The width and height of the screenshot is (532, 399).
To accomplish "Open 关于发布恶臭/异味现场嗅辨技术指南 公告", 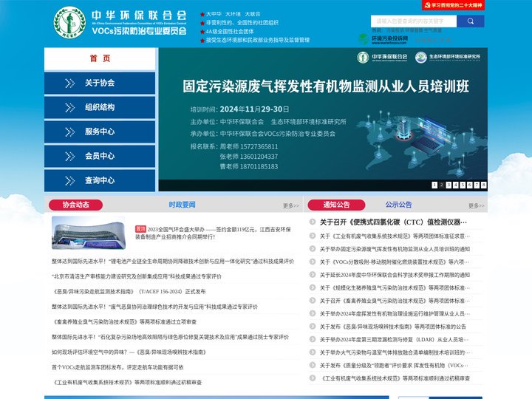I will (393, 327).
